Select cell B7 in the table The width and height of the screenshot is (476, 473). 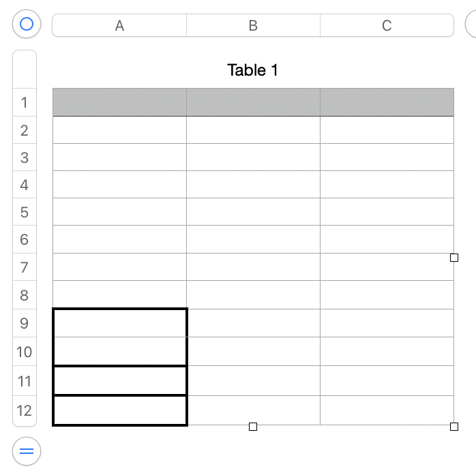253,266
